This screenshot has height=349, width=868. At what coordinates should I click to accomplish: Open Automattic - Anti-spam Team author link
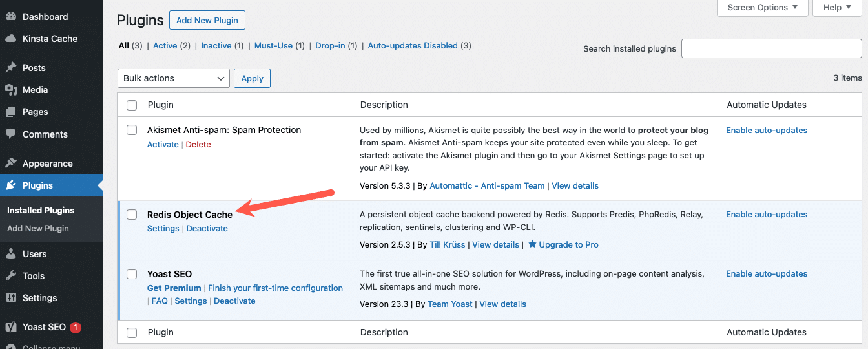click(487, 186)
